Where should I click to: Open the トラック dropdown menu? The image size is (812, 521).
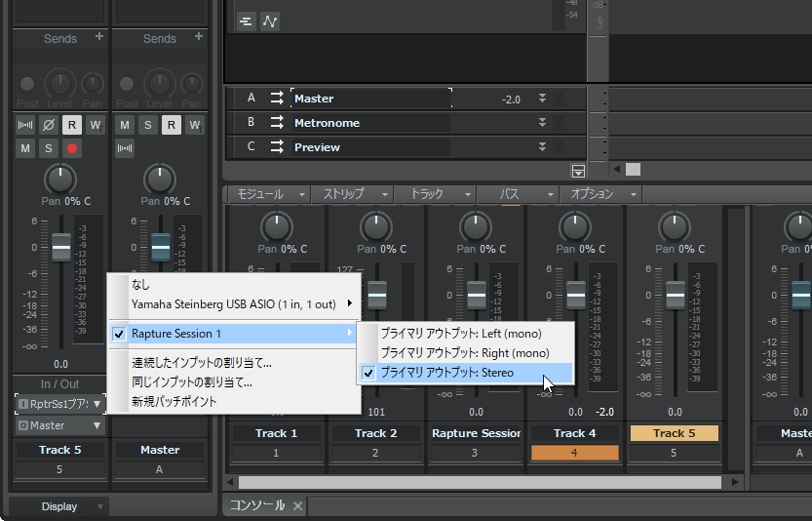pos(435,194)
